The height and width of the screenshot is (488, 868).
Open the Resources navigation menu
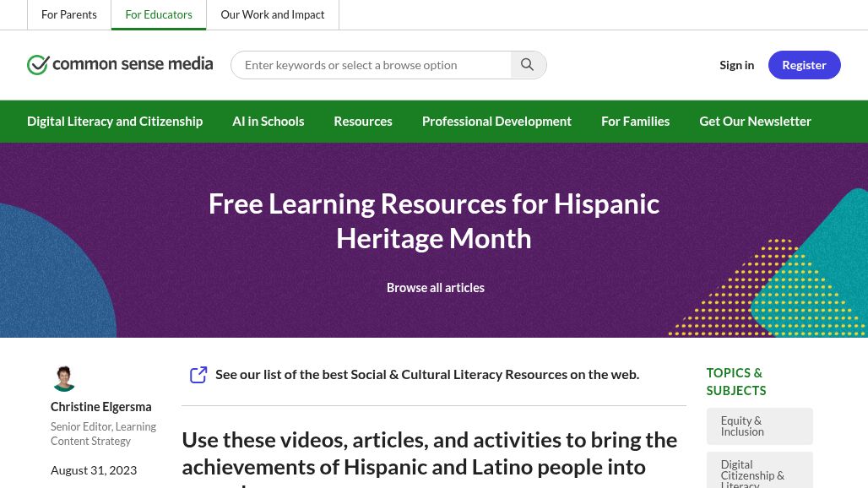tap(363, 121)
